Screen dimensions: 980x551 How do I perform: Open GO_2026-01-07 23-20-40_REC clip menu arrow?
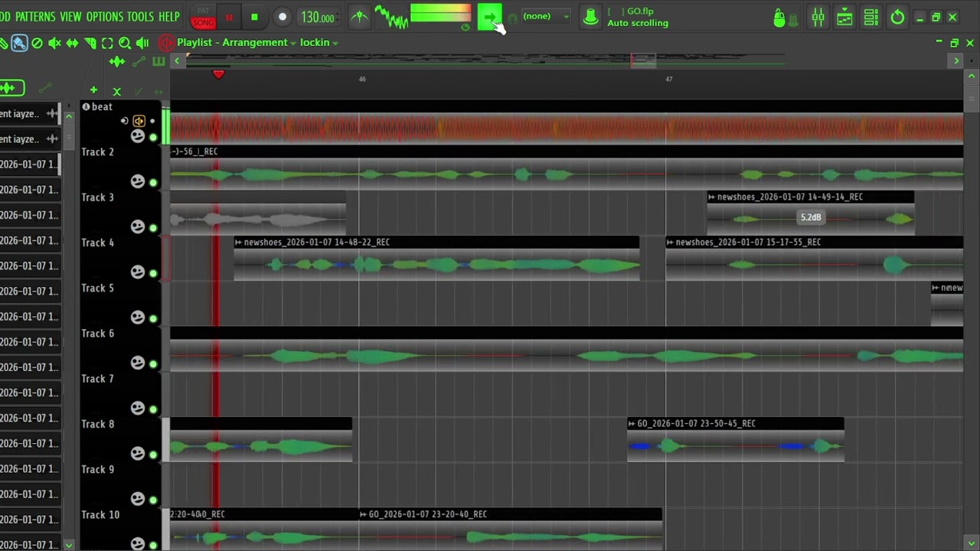click(364, 515)
